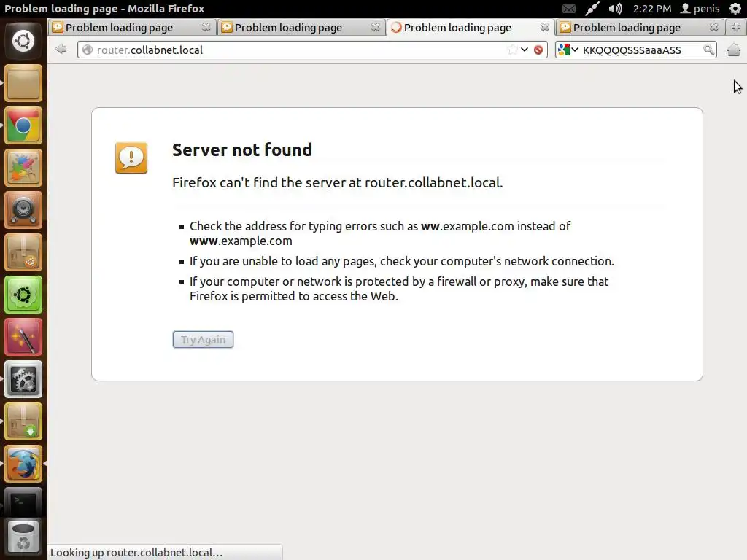Open the Files home folder launcher

[x=23, y=84]
